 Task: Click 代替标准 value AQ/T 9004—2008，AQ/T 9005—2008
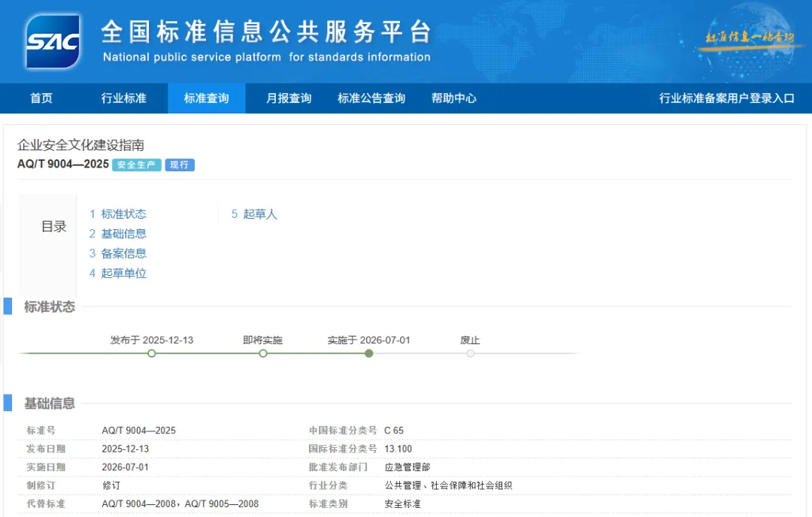tap(180, 503)
